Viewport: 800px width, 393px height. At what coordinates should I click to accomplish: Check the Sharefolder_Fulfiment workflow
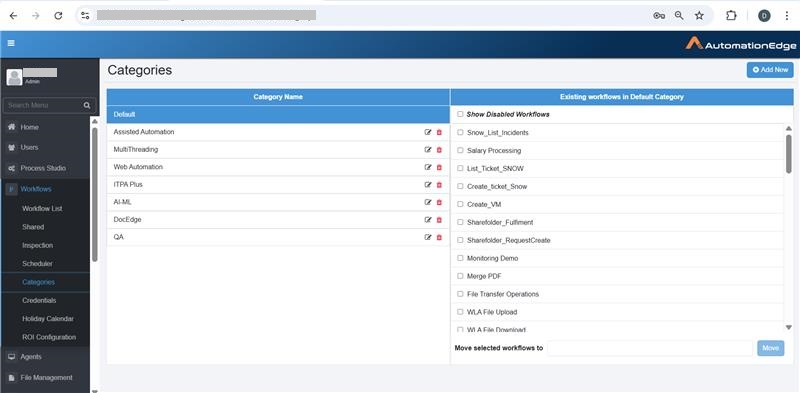(460, 223)
